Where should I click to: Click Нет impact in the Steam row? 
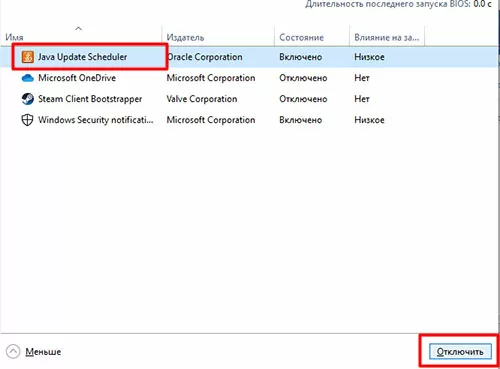pos(362,99)
